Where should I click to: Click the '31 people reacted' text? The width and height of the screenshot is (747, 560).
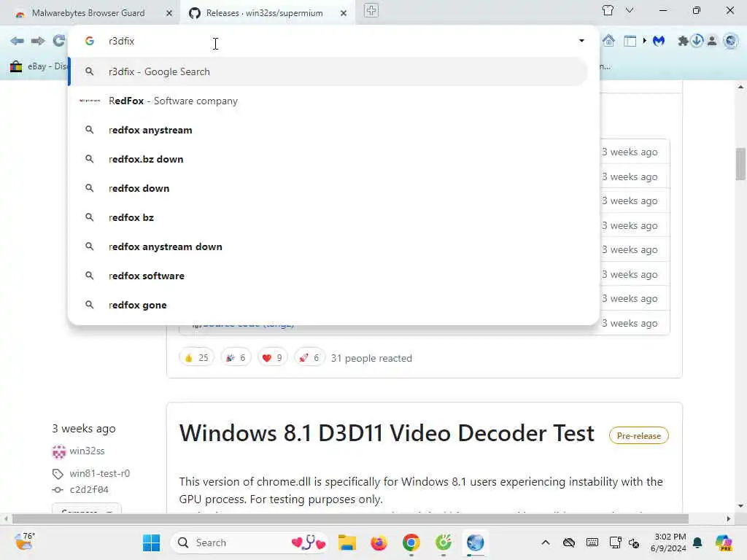click(371, 358)
